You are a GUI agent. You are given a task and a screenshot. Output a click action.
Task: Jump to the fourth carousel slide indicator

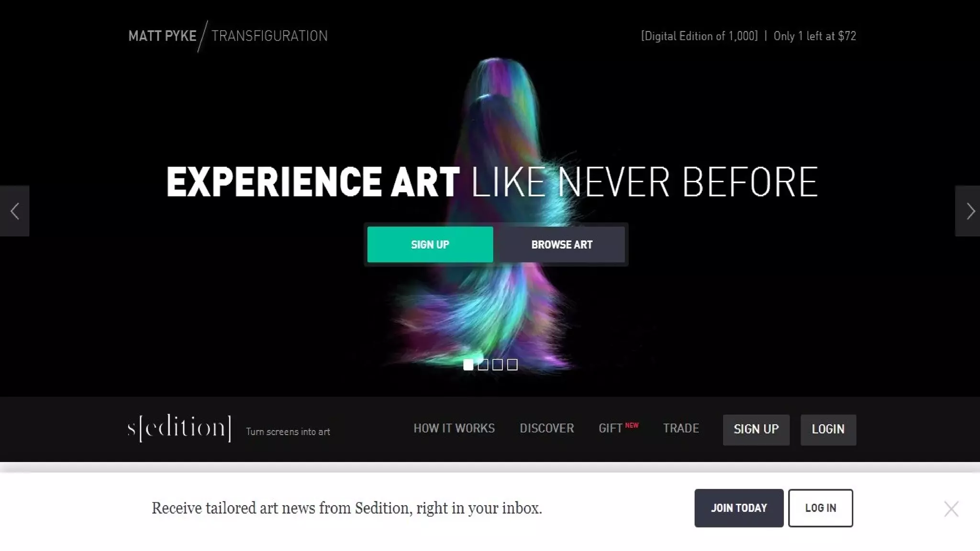click(x=512, y=365)
